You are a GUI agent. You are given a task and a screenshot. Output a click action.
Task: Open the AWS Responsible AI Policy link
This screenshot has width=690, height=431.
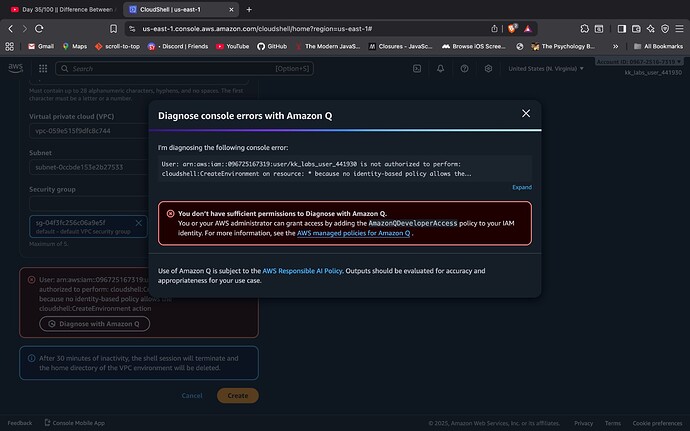pyautogui.click(x=302, y=271)
